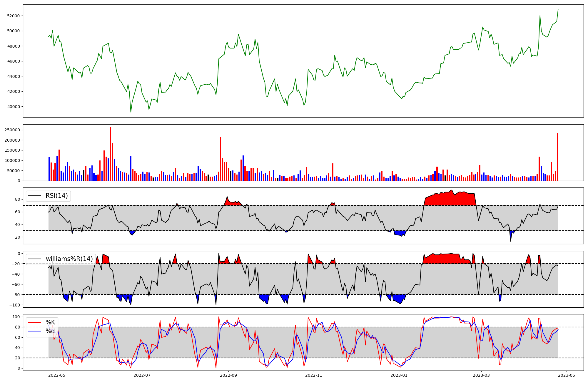Click the 2022-05 date axis label
The height and width of the screenshot is (382, 588).
point(57,375)
